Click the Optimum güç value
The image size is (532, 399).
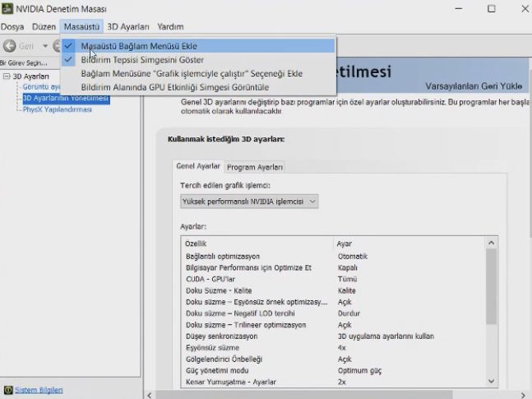[x=359, y=370]
